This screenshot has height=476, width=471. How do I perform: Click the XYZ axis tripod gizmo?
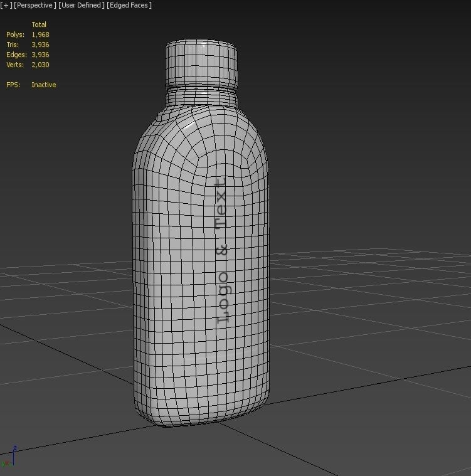[x=9, y=457]
